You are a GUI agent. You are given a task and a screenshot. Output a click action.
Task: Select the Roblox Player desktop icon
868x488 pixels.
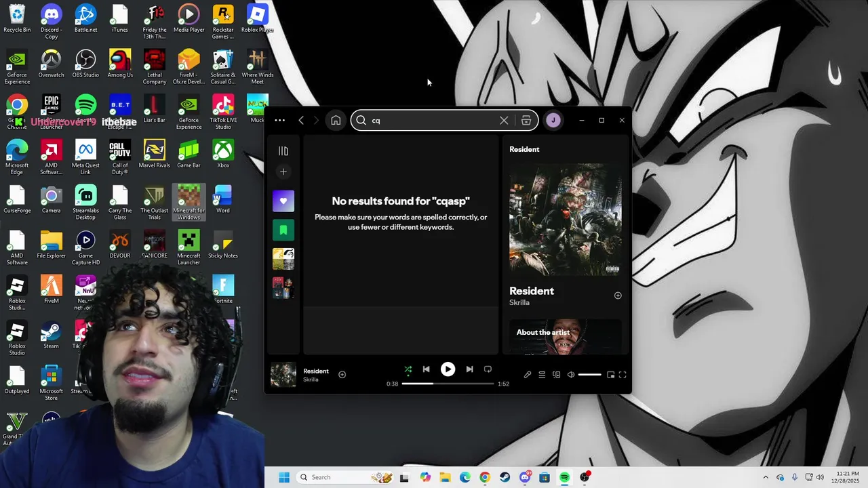coord(257,19)
